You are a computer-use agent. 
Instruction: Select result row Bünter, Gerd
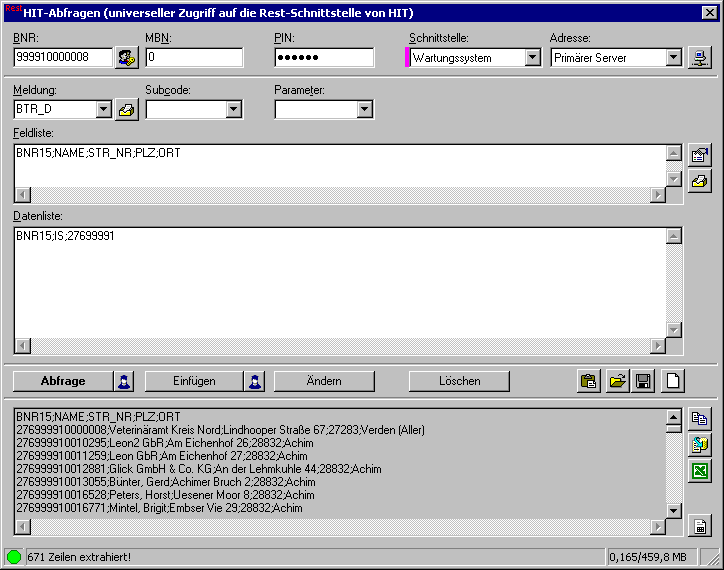tap(166, 482)
